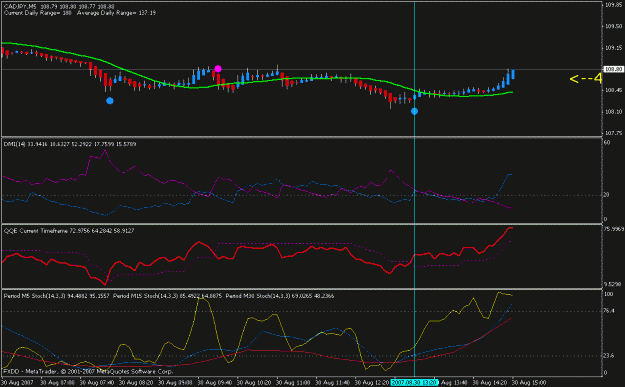Viewport: 625px width, 387px height.
Task: Click the 9.5298 value on QQE scale
Action: coord(613,284)
